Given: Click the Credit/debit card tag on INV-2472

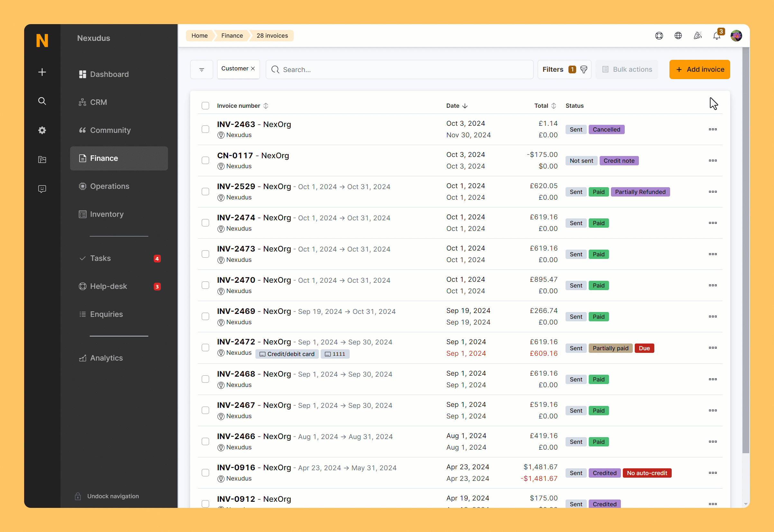Looking at the screenshot, I should [x=287, y=354].
